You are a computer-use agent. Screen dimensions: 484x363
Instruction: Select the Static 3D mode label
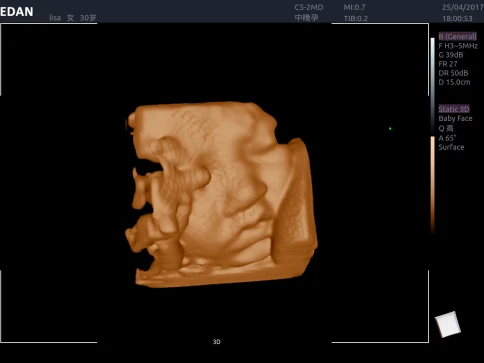coord(454,109)
